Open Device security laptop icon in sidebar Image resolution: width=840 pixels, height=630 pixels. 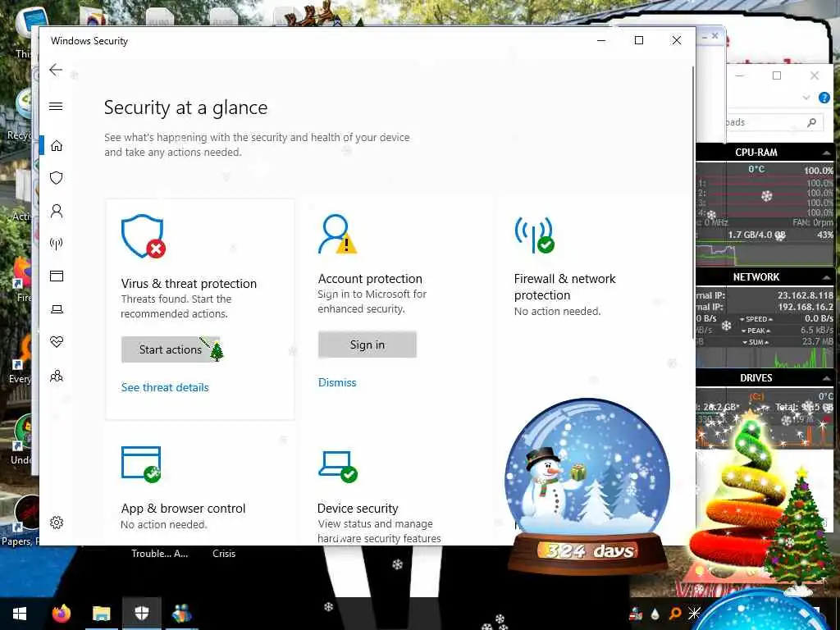pos(57,309)
